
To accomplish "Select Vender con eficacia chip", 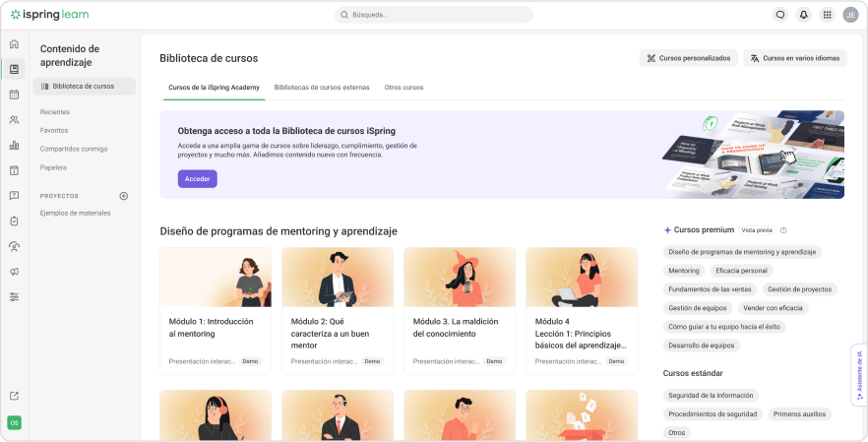I will (x=773, y=308).
